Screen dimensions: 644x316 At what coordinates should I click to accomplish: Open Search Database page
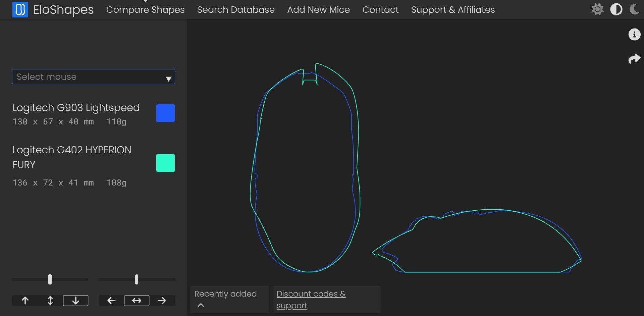[236, 10]
